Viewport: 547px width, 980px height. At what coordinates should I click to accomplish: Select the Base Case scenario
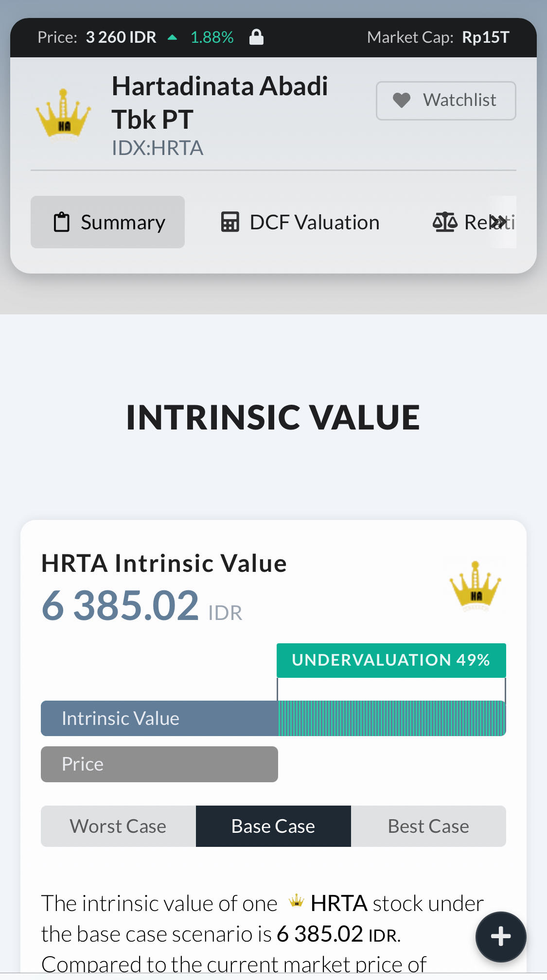coord(273,826)
